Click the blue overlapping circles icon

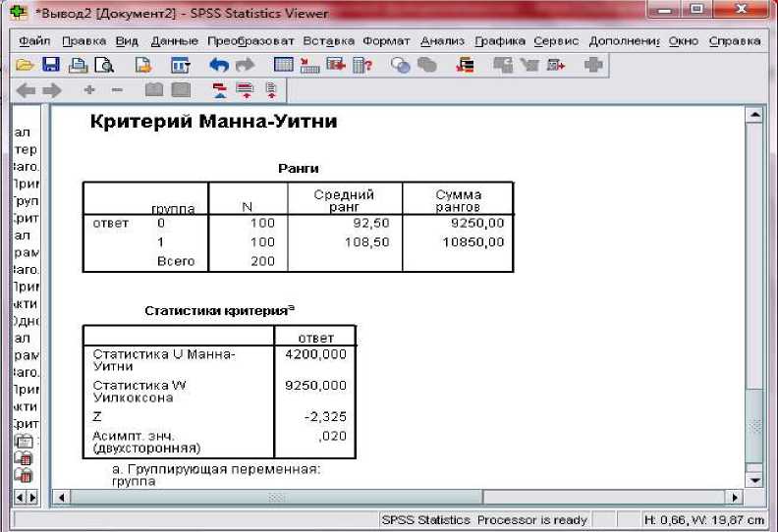coord(400,65)
